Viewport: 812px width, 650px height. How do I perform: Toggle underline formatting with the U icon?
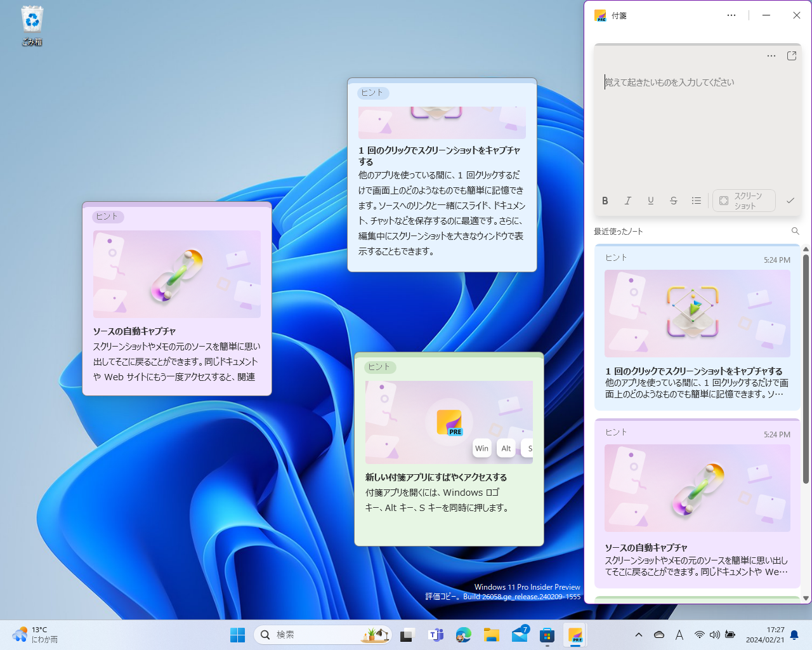tap(650, 201)
